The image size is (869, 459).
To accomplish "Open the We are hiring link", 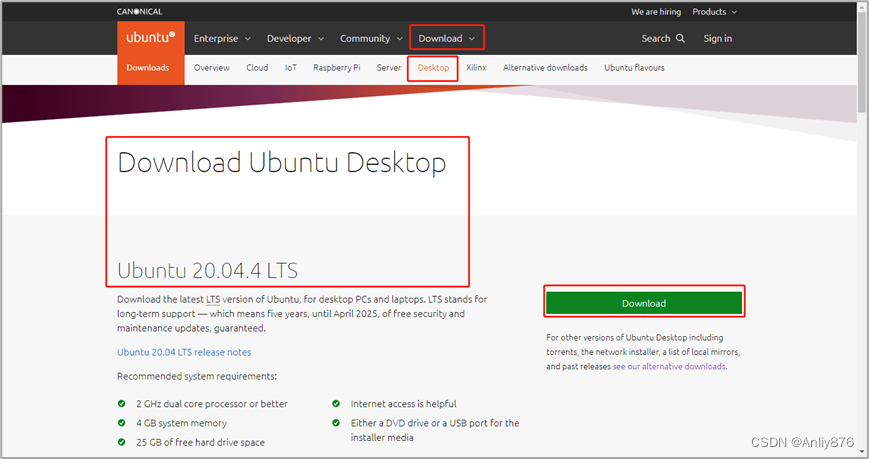I will [x=656, y=12].
